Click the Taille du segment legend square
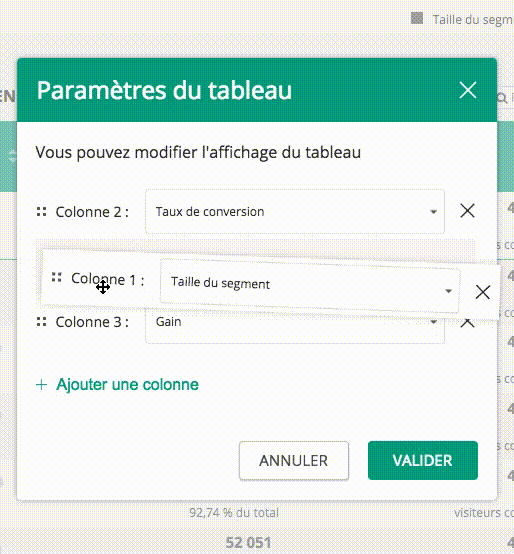 417,18
